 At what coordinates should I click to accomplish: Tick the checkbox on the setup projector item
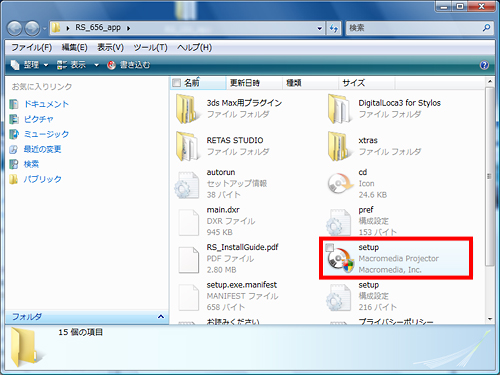point(329,248)
